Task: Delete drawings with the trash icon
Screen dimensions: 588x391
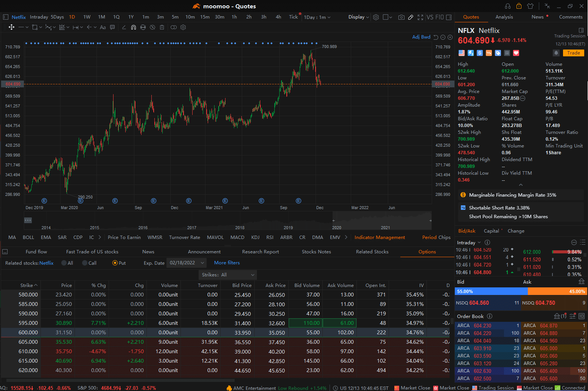Action: click(x=162, y=27)
